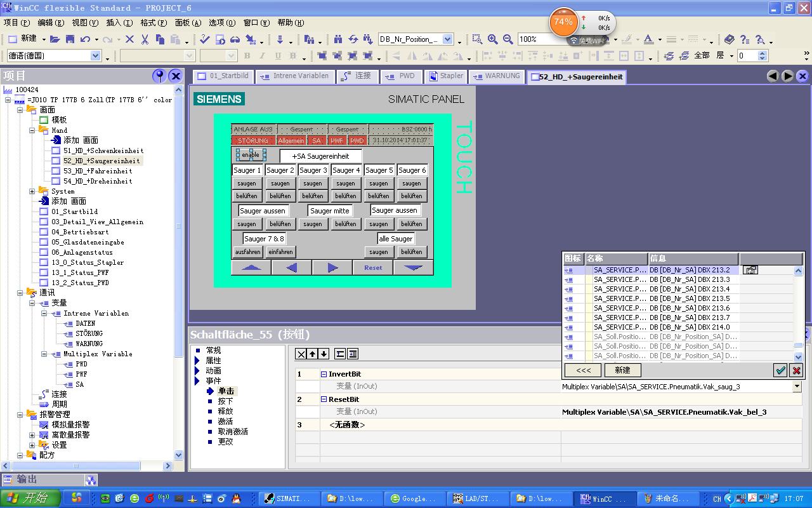Click the Windows 开始 start button
The width and height of the screenshot is (812, 508).
pos(30,498)
